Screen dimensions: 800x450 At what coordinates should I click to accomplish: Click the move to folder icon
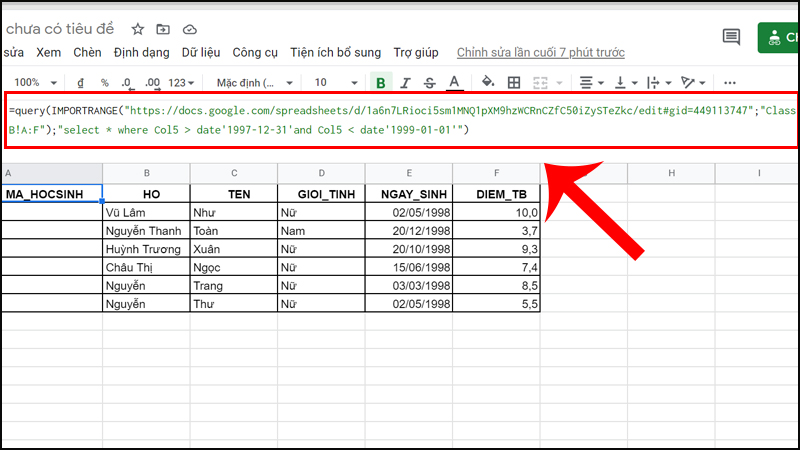[164, 28]
